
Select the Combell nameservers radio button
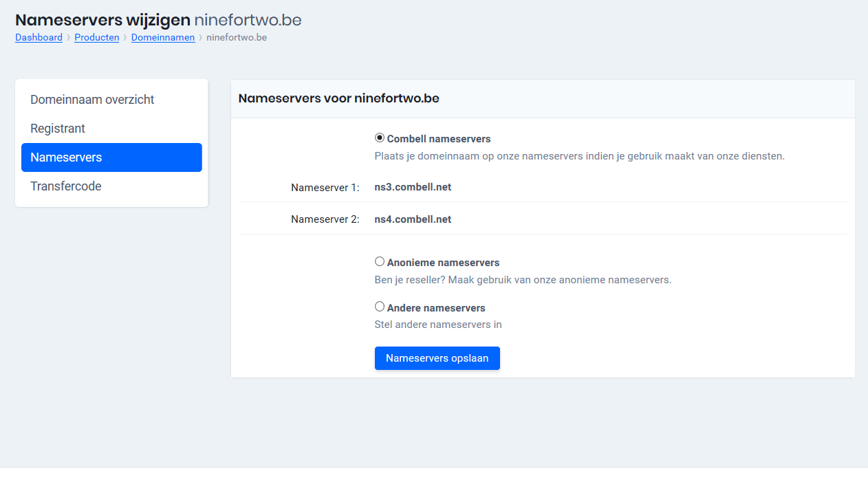[380, 138]
